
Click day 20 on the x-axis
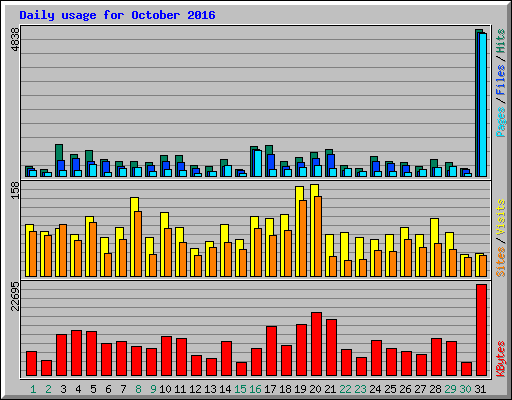[x=315, y=389]
